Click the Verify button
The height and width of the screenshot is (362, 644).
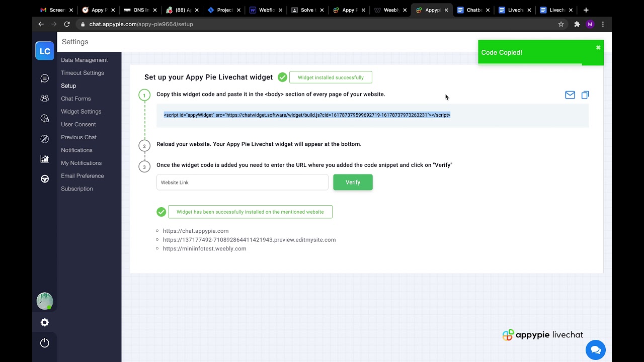point(353,182)
